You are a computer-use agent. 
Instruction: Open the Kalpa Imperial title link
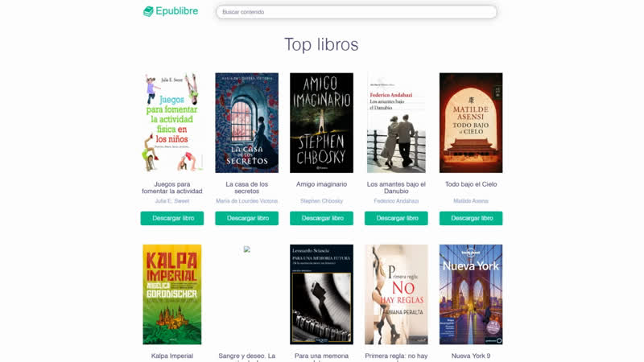[172, 356]
